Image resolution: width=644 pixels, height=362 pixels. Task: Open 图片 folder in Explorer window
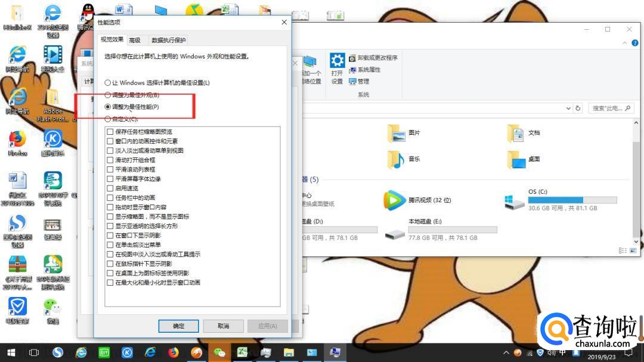point(404,133)
